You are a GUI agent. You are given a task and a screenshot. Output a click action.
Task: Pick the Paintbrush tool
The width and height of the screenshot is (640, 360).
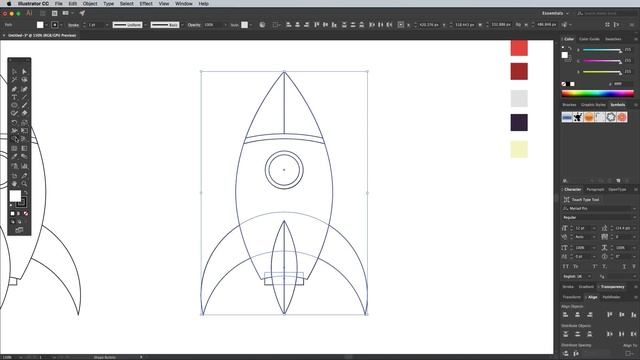[x=24, y=105]
